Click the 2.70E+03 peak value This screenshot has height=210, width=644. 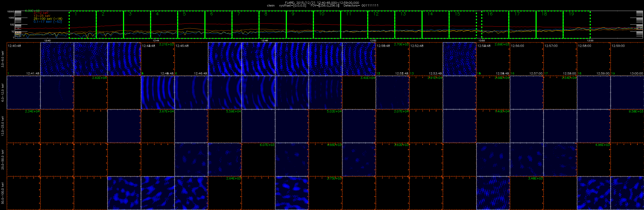pos(401,44)
